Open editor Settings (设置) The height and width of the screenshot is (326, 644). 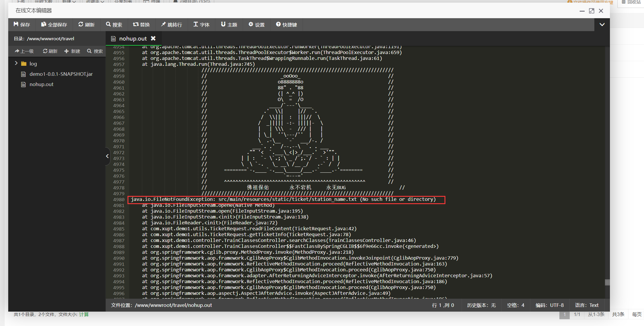pyautogui.click(x=256, y=25)
